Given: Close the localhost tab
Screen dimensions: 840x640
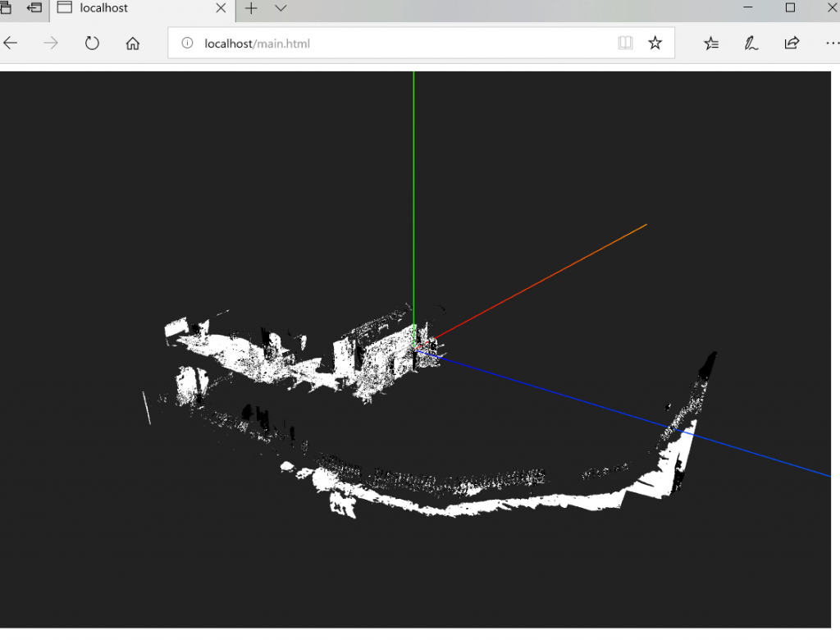Looking at the screenshot, I should (x=221, y=9).
